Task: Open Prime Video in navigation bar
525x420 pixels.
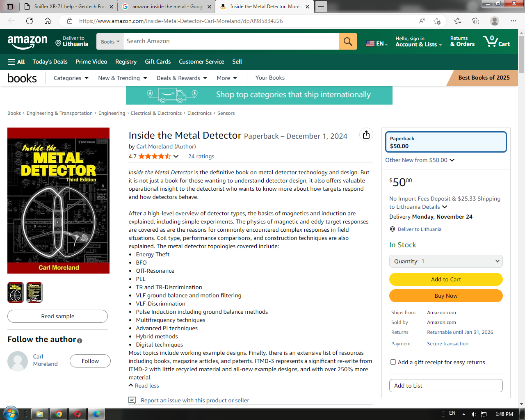Action: [91, 62]
